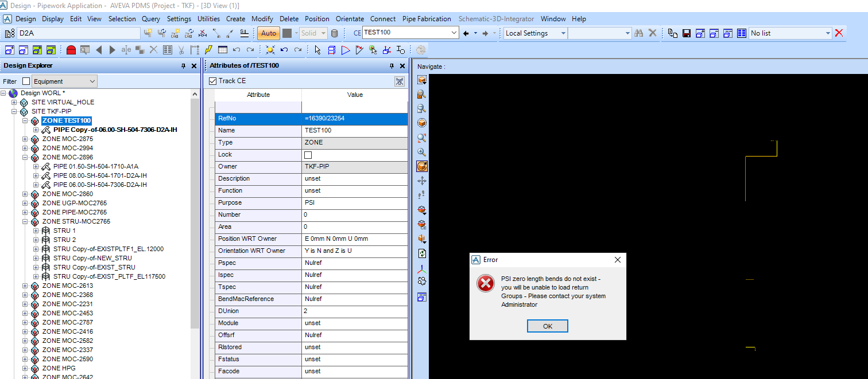Toggle the Filter checkbox in Design Explorer

(x=26, y=81)
